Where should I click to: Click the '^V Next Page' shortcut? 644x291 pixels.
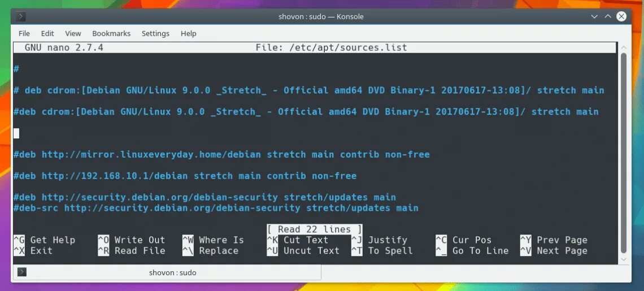click(554, 251)
